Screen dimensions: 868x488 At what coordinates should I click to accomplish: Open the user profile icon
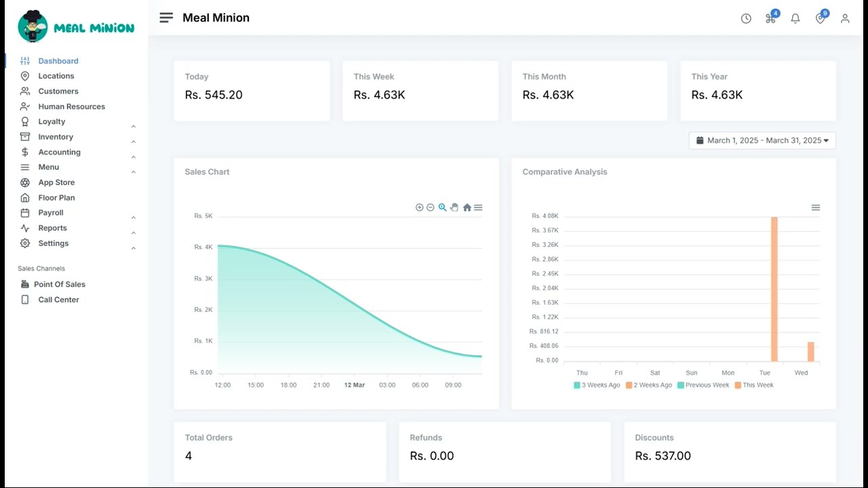845,19
